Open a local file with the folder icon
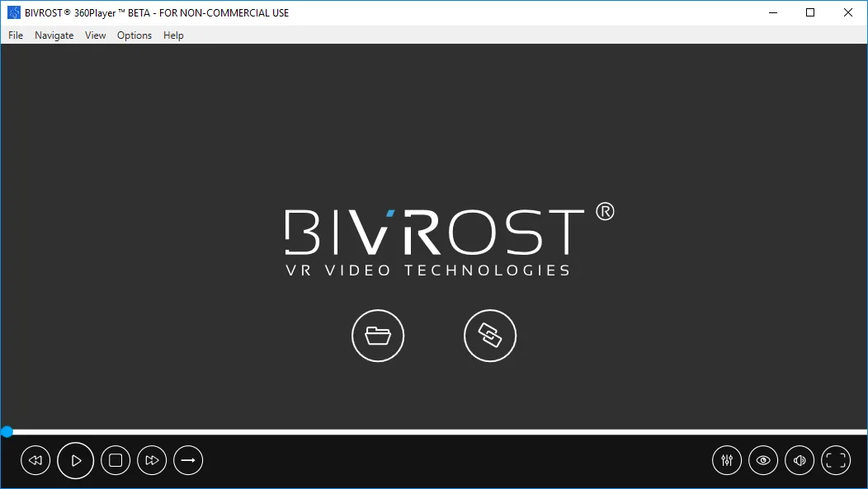Screen dimensions: 868x489 pos(378,336)
